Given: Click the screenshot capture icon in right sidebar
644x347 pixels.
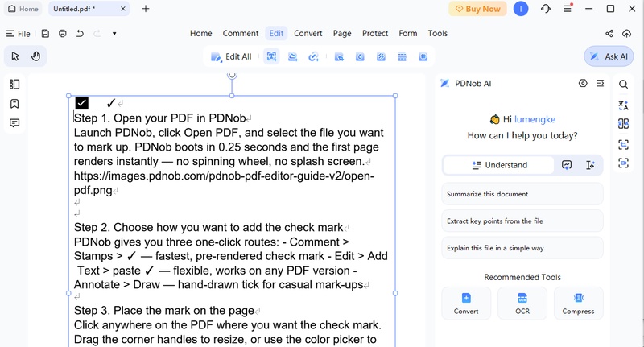Looking at the screenshot, I should coord(623,163).
